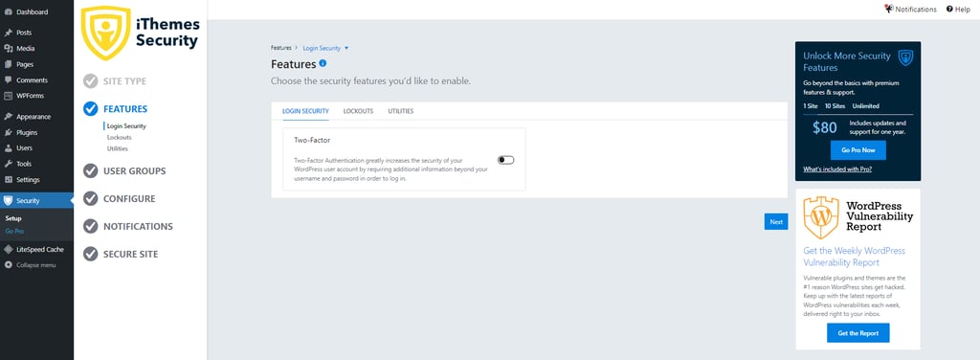Click the blue Features checkmark icon

91,109
